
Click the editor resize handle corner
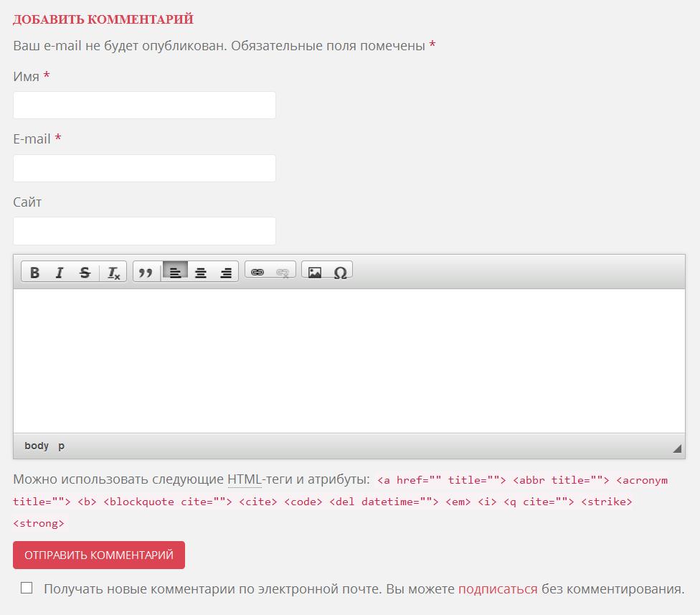point(676,449)
